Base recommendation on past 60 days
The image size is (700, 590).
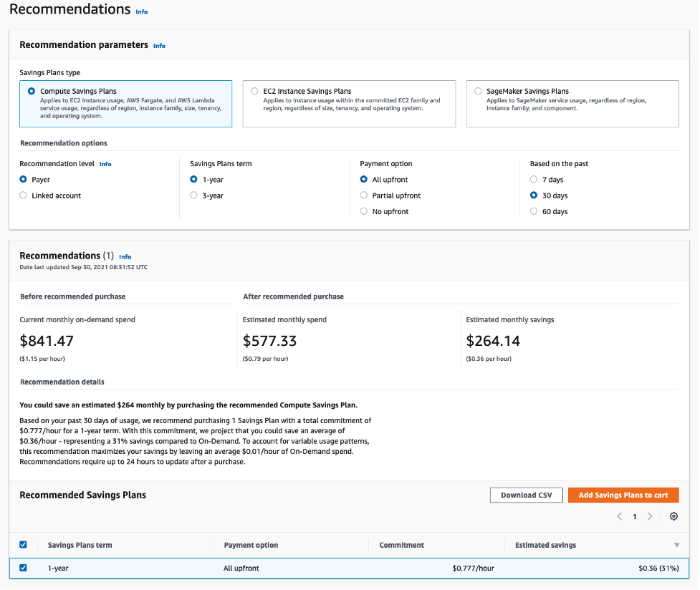(534, 211)
